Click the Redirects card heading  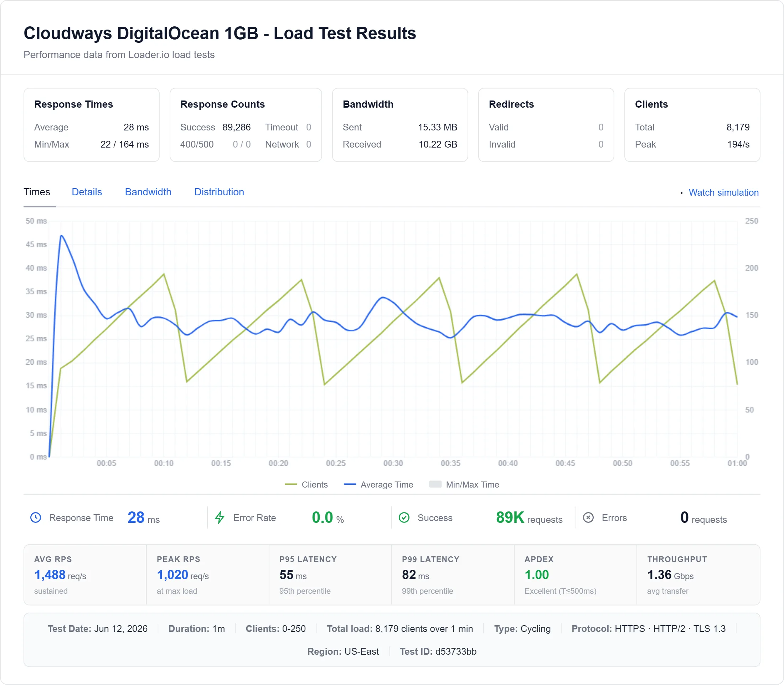click(511, 104)
